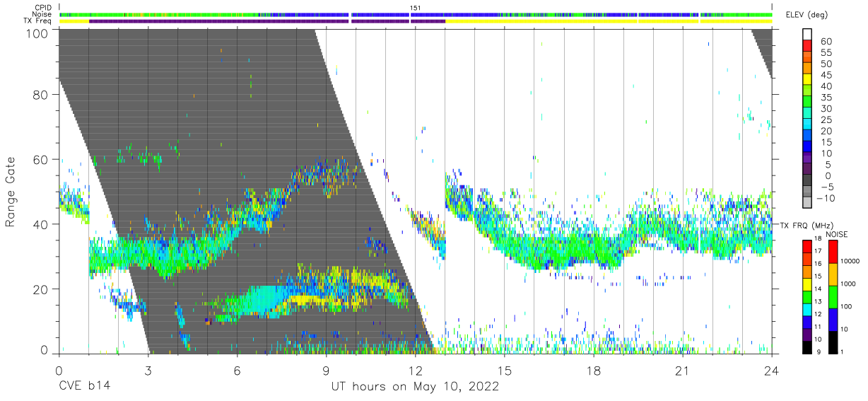Click the 'CVE b14' radar beam label
868x401 pixels.
pos(84,387)
